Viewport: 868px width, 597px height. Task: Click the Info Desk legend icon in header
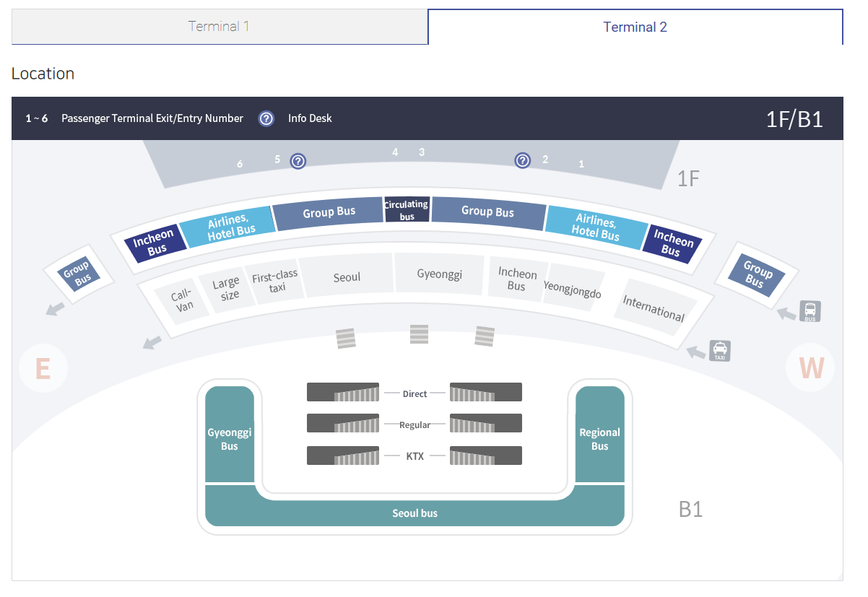(266, 118)
